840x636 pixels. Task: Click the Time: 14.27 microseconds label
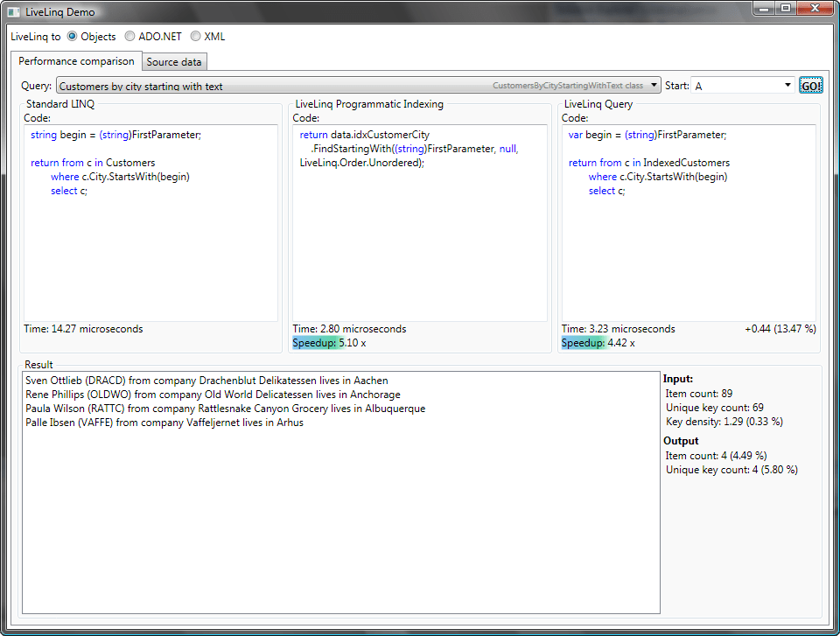pos(83,329)
